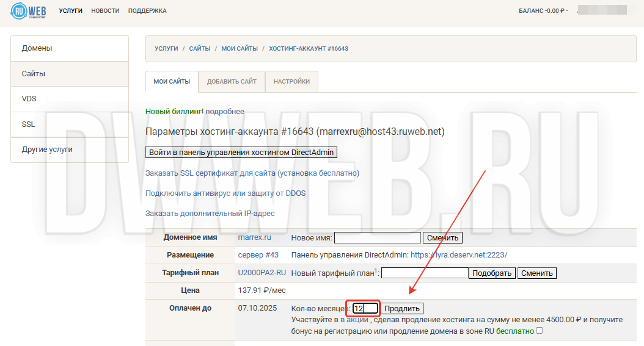
Task: Click into the Новое имя input field
Action: coord(378,238)
